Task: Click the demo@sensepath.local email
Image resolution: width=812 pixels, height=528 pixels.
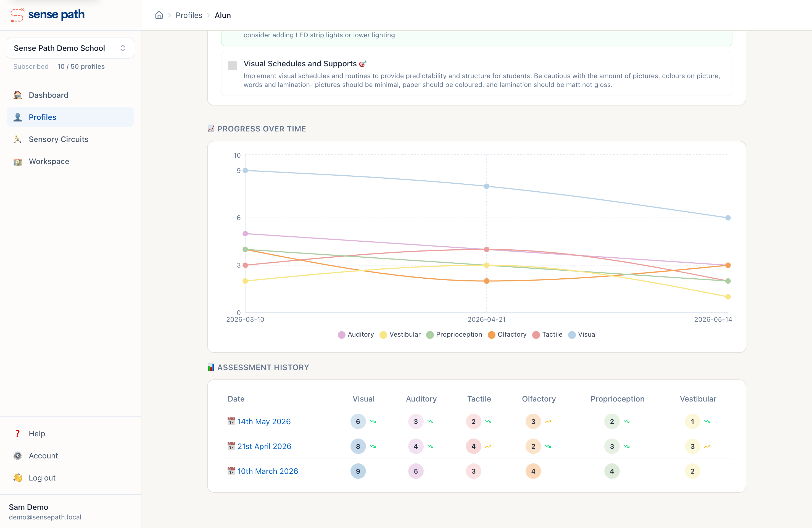Action: (x=45, y=518)
